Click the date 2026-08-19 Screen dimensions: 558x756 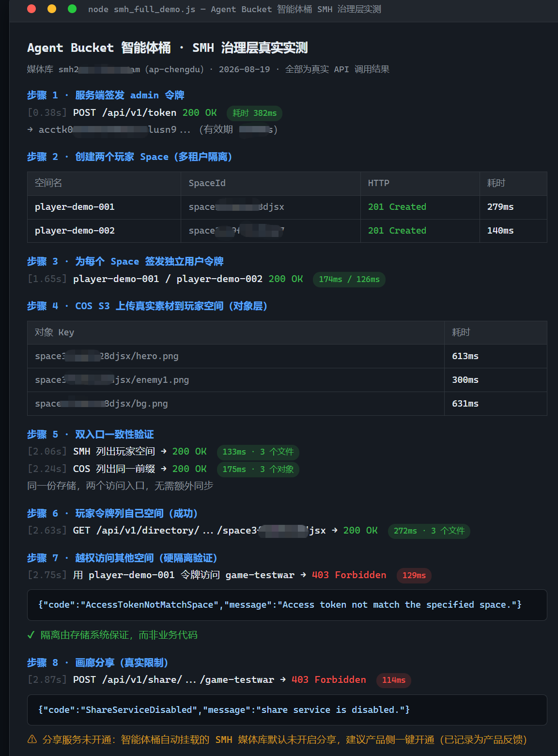244,69
